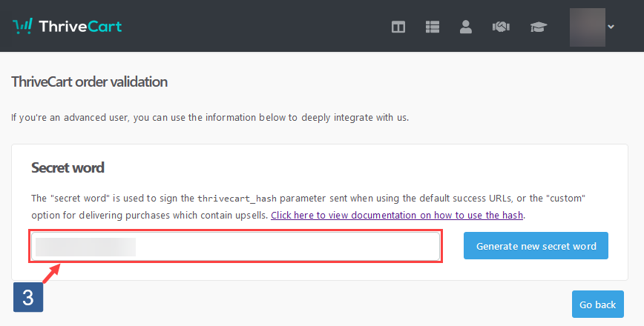Click the secret word input field
The height and width of the screenshot is (326, 644).
[235, 247]
